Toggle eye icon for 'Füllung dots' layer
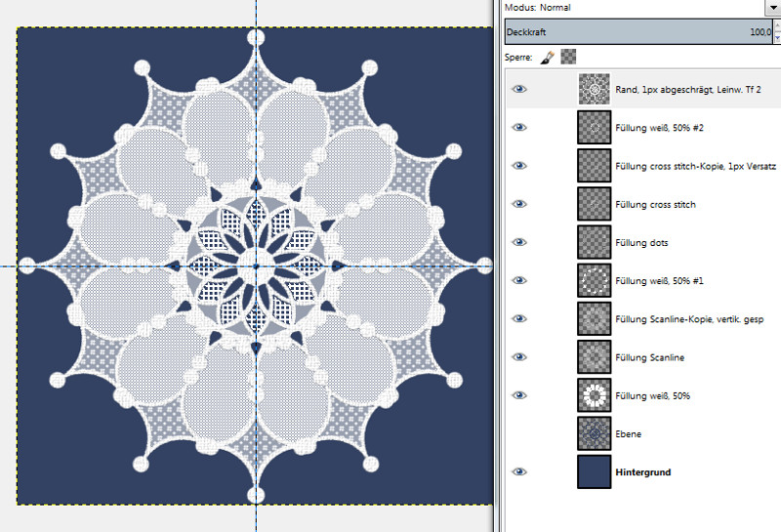The image size is (781, 532). pos(519,242)
